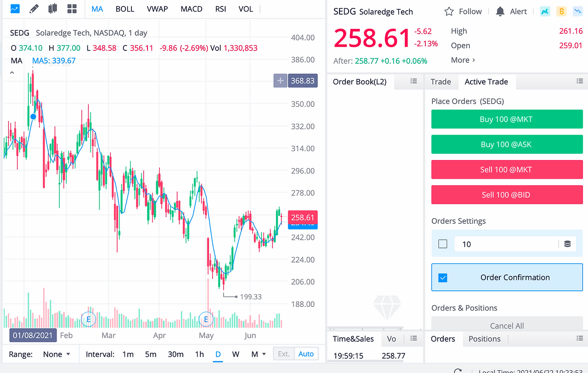Open the Range dropdown set to None
Image resolution: width=588 pixels, height=373 pixels.
pos(57,354)
